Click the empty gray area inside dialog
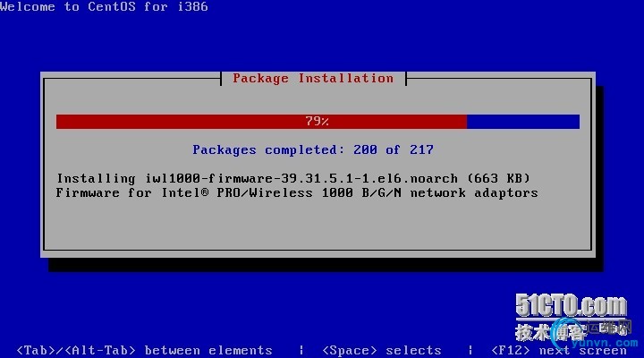 (x=317, y=225)
